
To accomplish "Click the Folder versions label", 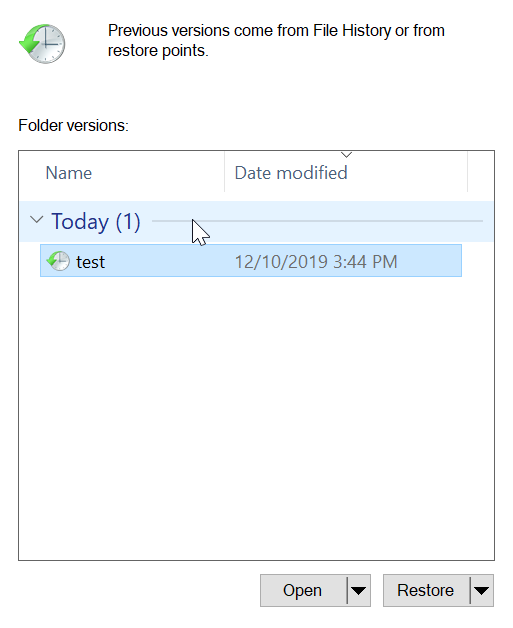I will click(x=73, y=125).
